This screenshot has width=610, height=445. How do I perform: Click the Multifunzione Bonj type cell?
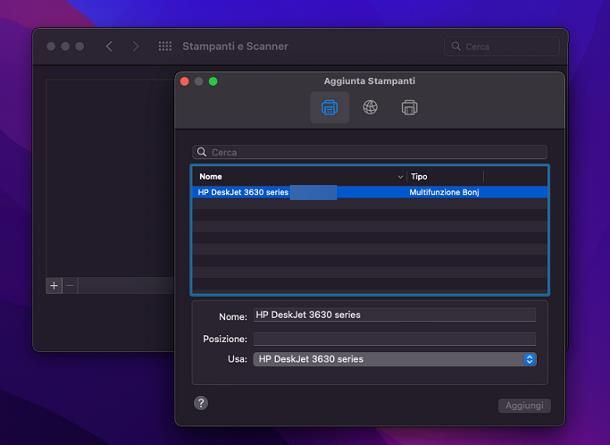click(444, 192)
